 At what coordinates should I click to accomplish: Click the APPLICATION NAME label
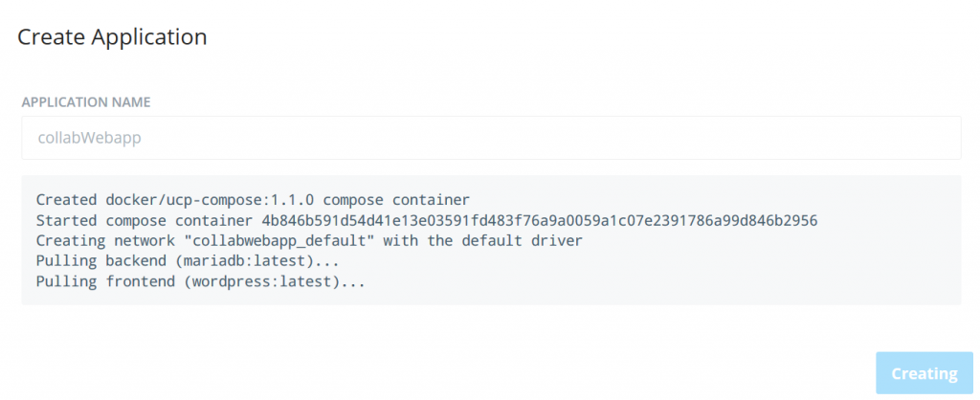pos(86,102)
